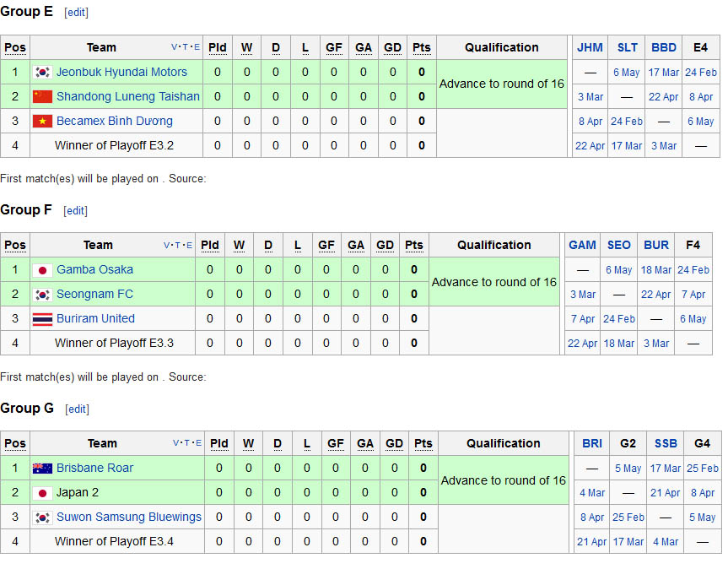Click the South Korea flag beside Suwon Samsung Bluewings
Image resolution: width=728 pixels, height=569 pixels.
pos(42,518)
